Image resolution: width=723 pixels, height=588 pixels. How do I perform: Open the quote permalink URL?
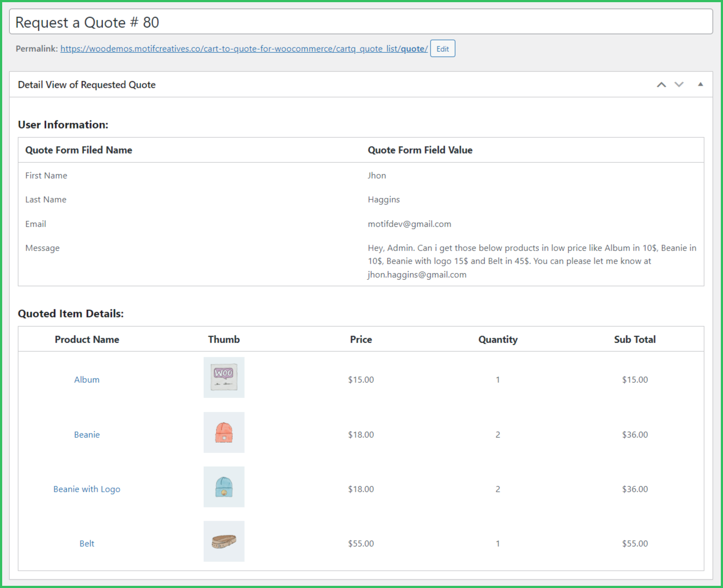[x=244, y=48]
